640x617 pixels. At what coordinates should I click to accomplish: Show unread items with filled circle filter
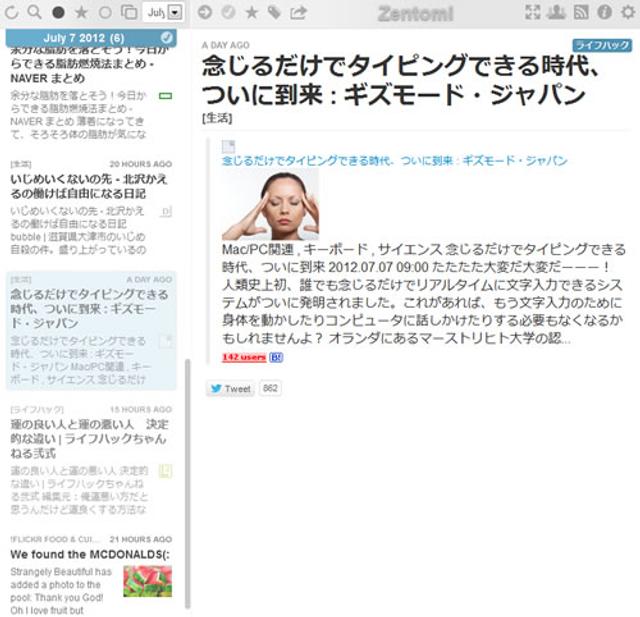coord(58,13)
